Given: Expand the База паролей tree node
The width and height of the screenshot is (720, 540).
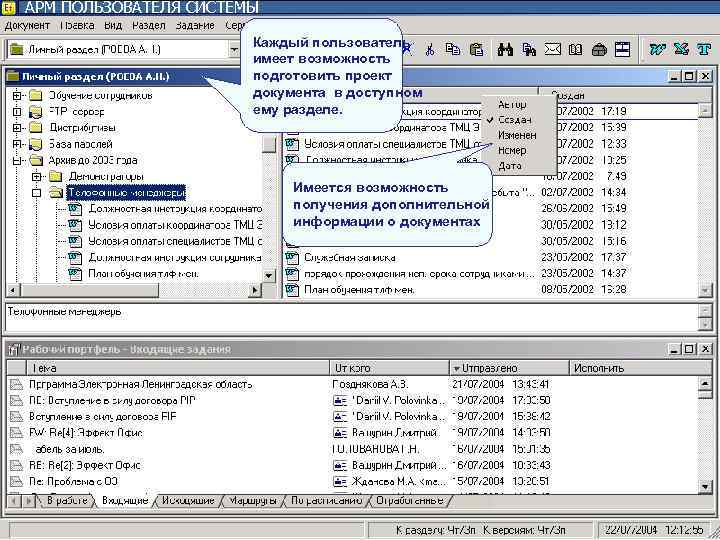Looking at the screenshot, I should tap(17, 144).
